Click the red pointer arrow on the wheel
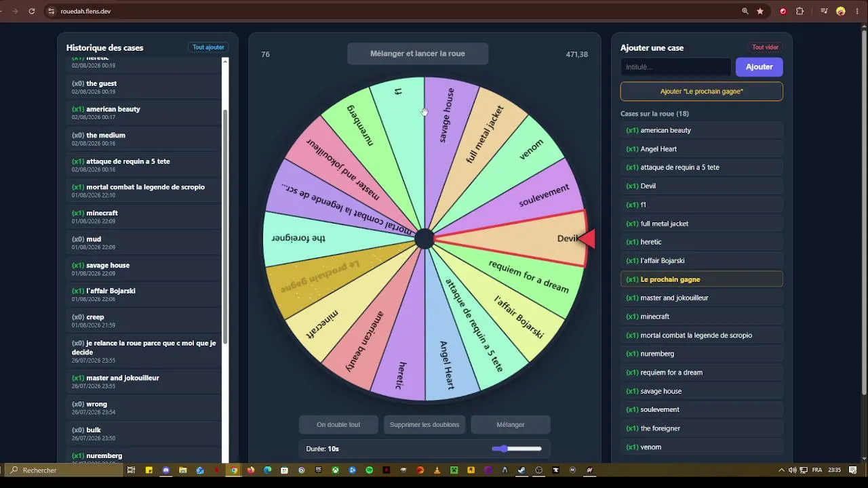Viewport: 868px width, 488px height. coord(587,239)
